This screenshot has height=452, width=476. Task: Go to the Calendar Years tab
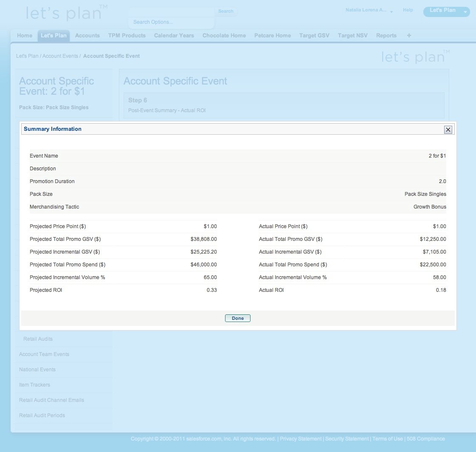(174, 36)
